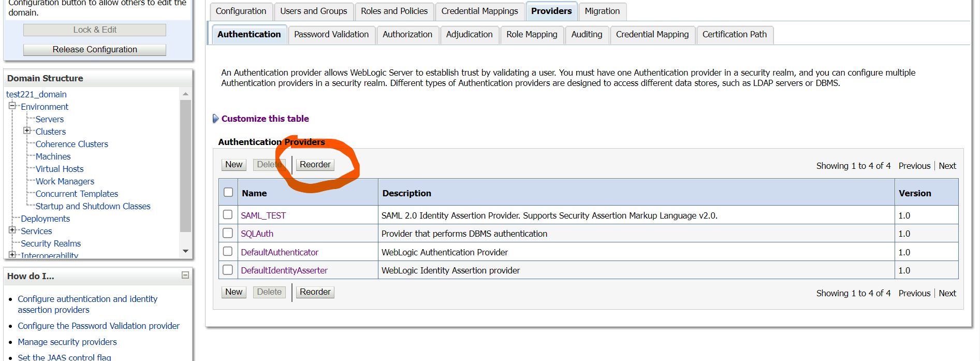Click Release Configuration button

95,50
